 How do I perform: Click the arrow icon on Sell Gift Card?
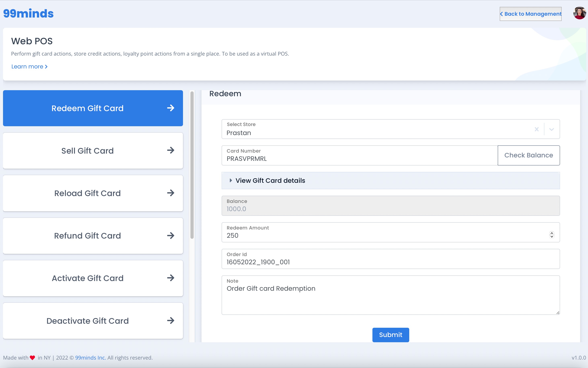171,150
